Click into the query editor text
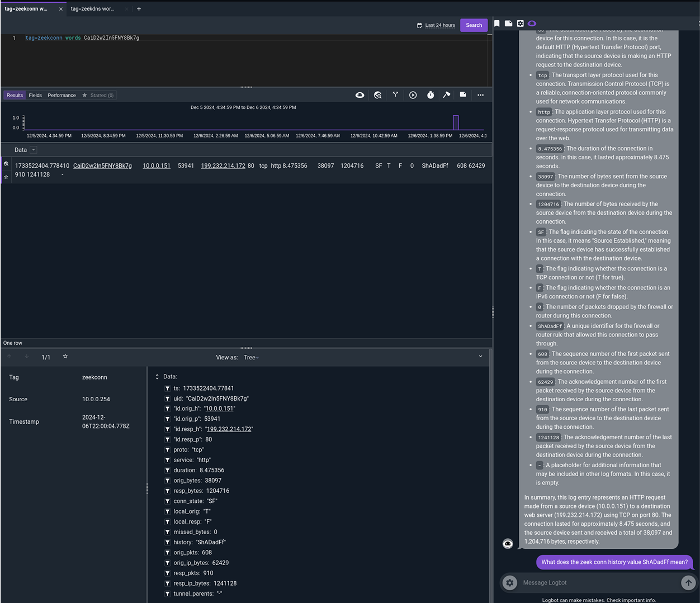Image resolution: width=700 pixels, height=603 pixels. 82,38
